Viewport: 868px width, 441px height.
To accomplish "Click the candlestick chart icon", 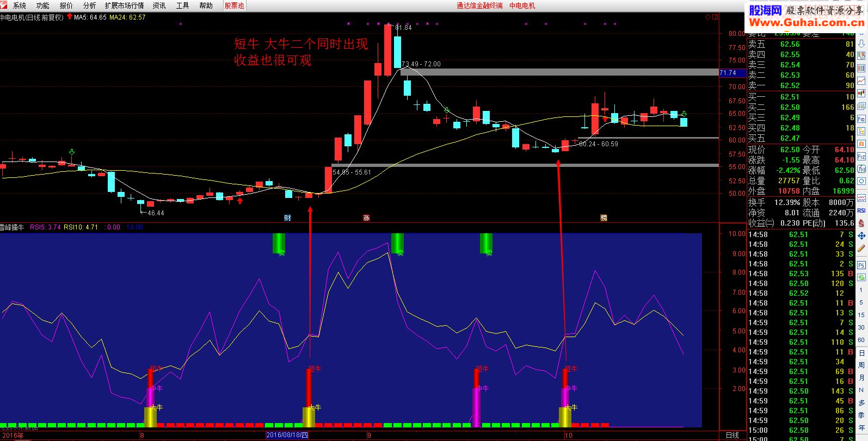I will [x=861, y=94].
